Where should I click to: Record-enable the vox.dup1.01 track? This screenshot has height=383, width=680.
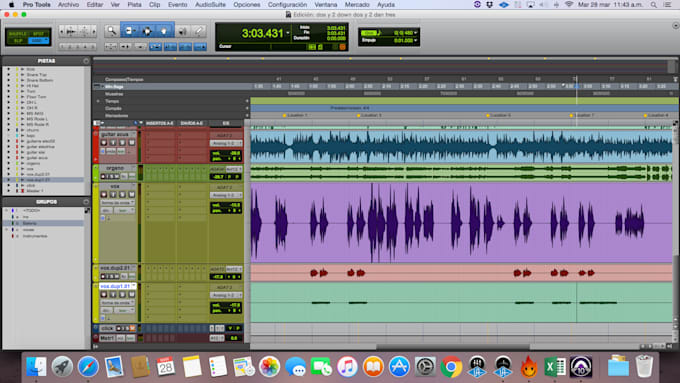click(104, 295)
